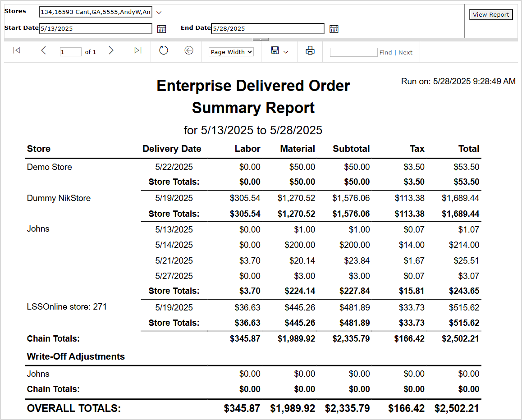Click the Next search link
Image resolution: width=522 pixels, height=420 pixels.
[x=405, y=52]
